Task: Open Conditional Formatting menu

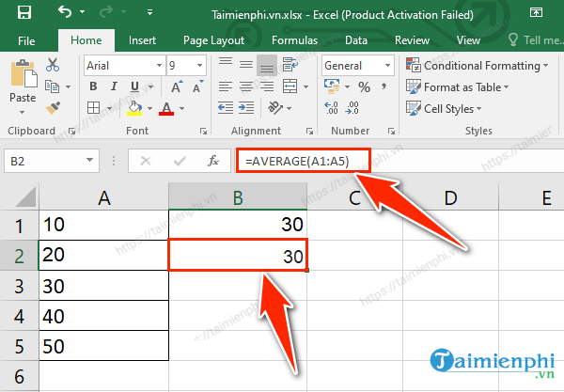Action: pyautogui.click(x=478, y=66)
